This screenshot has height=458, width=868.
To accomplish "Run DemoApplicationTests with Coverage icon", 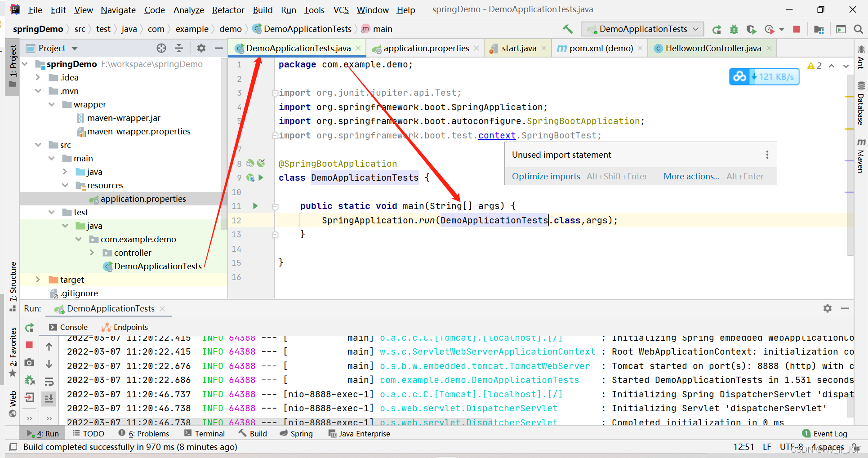I will pyautogui.click(x=751, y=29).
